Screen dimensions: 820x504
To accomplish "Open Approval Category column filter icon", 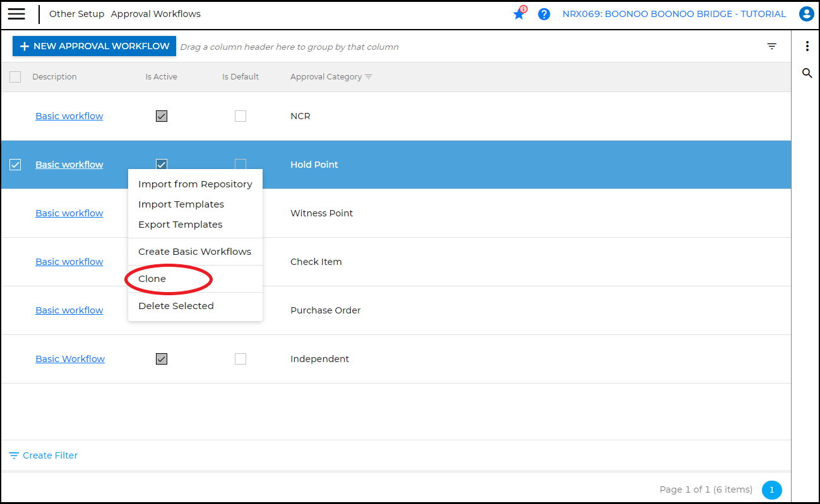I will point(369,77).
